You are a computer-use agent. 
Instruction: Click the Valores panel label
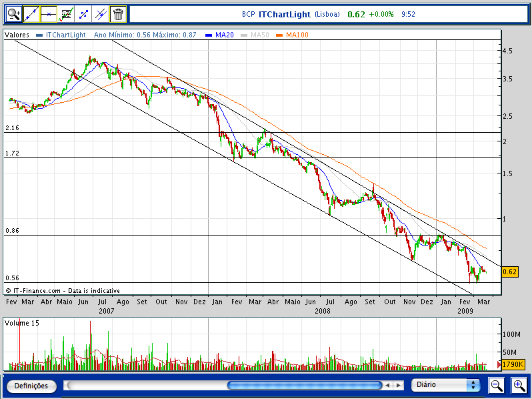(x=17, y=35)
